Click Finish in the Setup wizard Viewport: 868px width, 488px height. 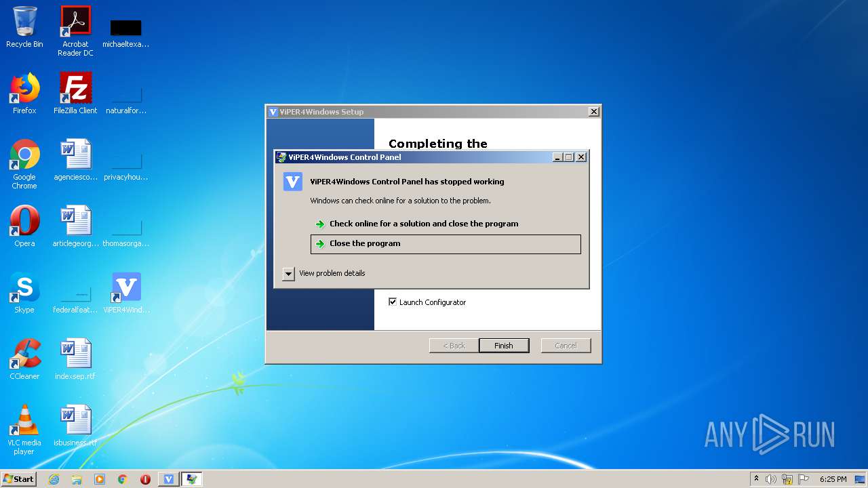pyautogui.click(x=504, y=346)
